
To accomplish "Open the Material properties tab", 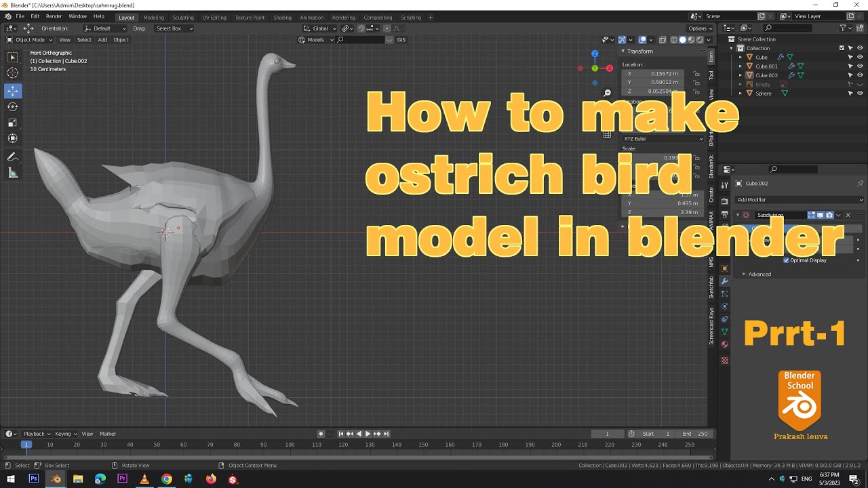I will click(724, 344).
